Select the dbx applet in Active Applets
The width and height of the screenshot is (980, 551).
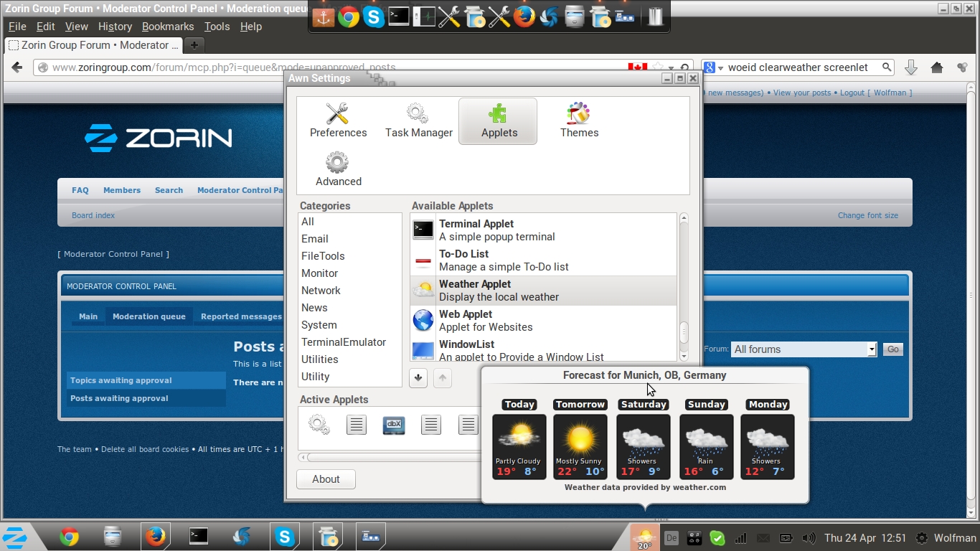tap(393, 425)
